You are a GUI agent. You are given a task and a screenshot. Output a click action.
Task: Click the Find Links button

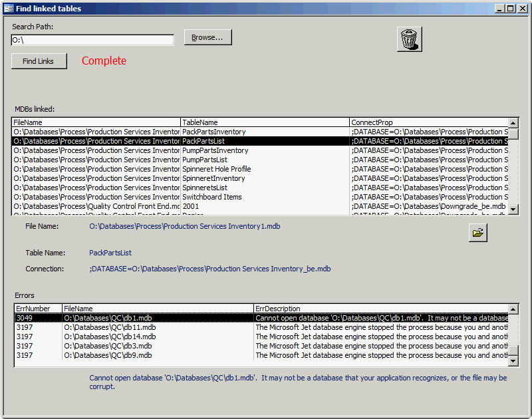click(39, 61)
